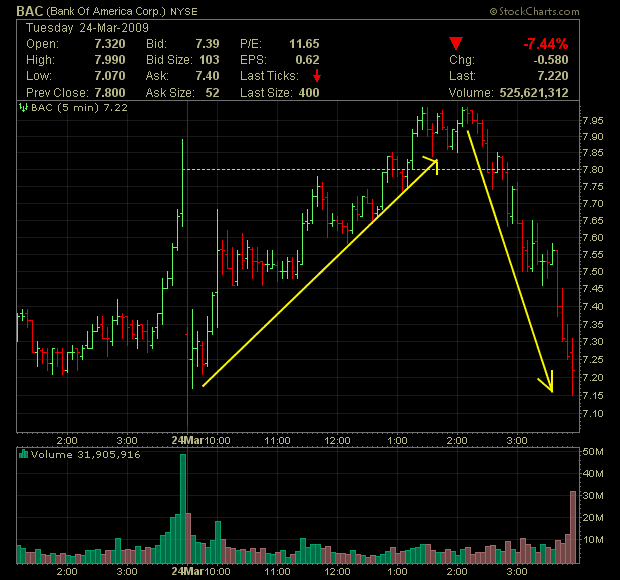Select the Bid value 7.39

[208, 43]
